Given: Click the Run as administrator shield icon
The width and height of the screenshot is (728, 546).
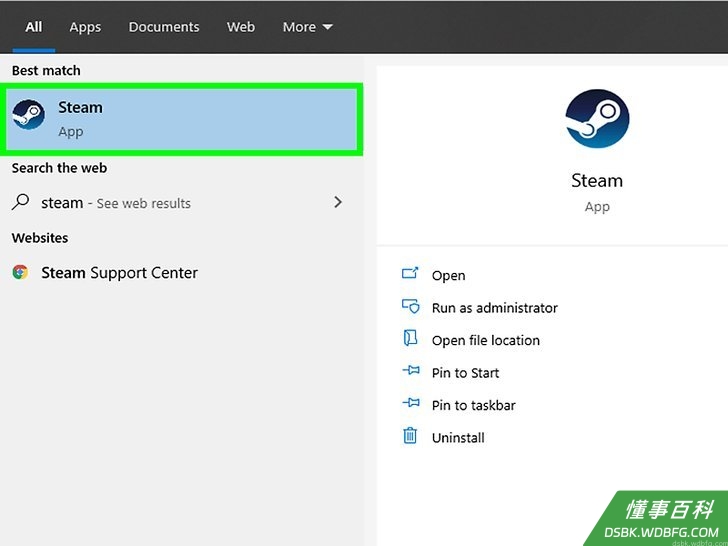Looking at the screenshot, I should coord(410,306).
